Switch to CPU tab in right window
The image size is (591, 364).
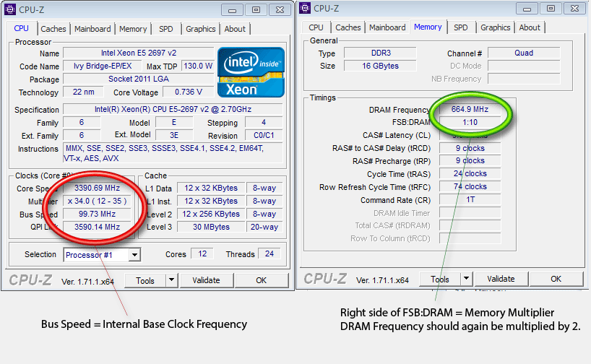[x=316, y=27]
